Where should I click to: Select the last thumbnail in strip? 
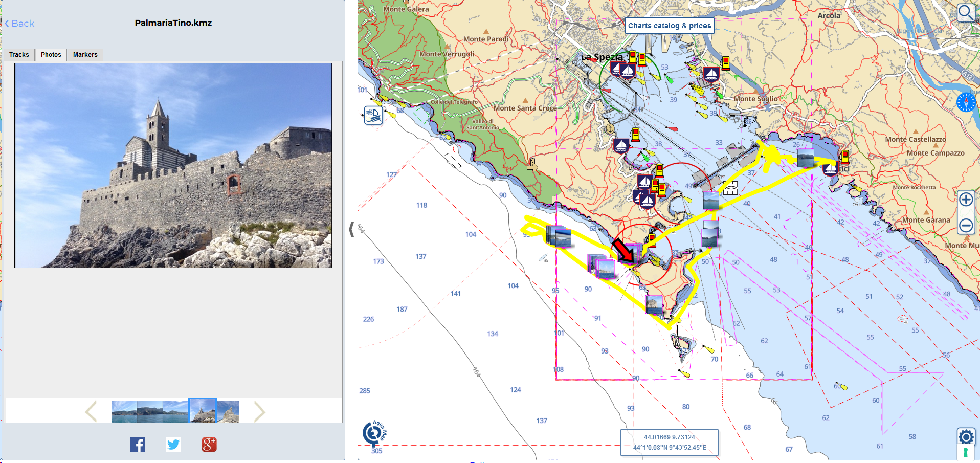click(x=228, y=411)
